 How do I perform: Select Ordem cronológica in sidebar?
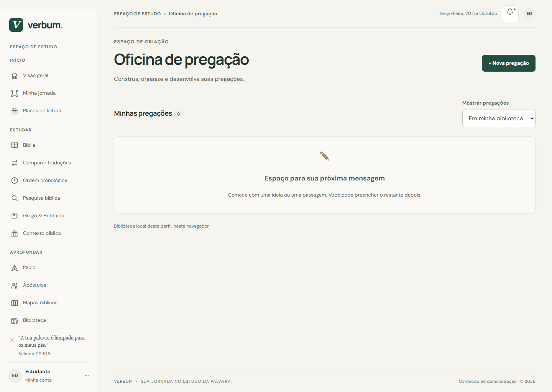[48, 180]
